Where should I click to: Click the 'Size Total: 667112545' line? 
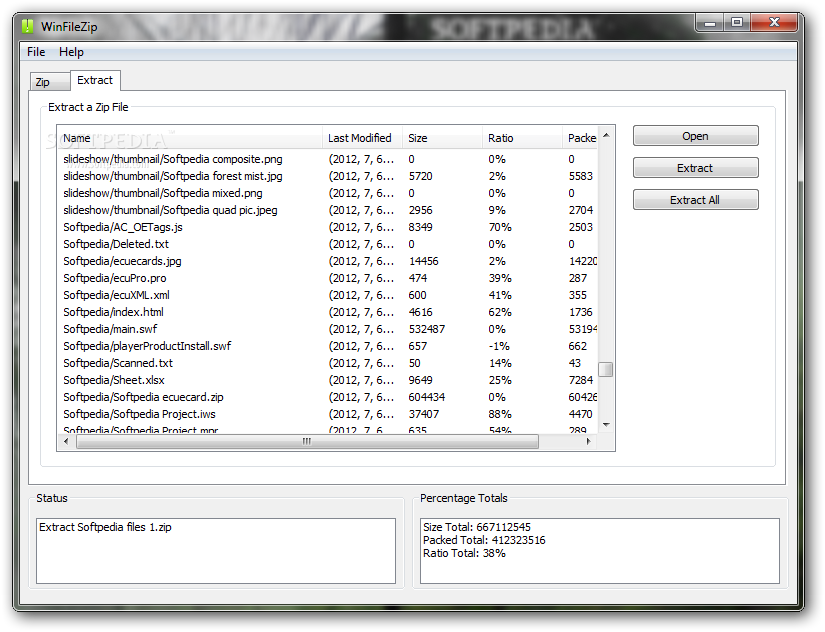(477, 527)
